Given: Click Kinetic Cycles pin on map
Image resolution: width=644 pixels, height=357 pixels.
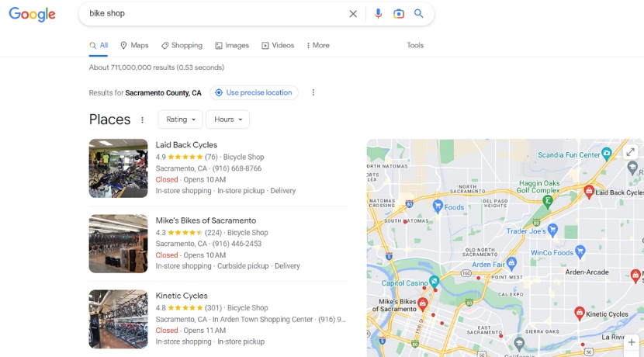Looking at the screenshot, I should pos(579,313).
